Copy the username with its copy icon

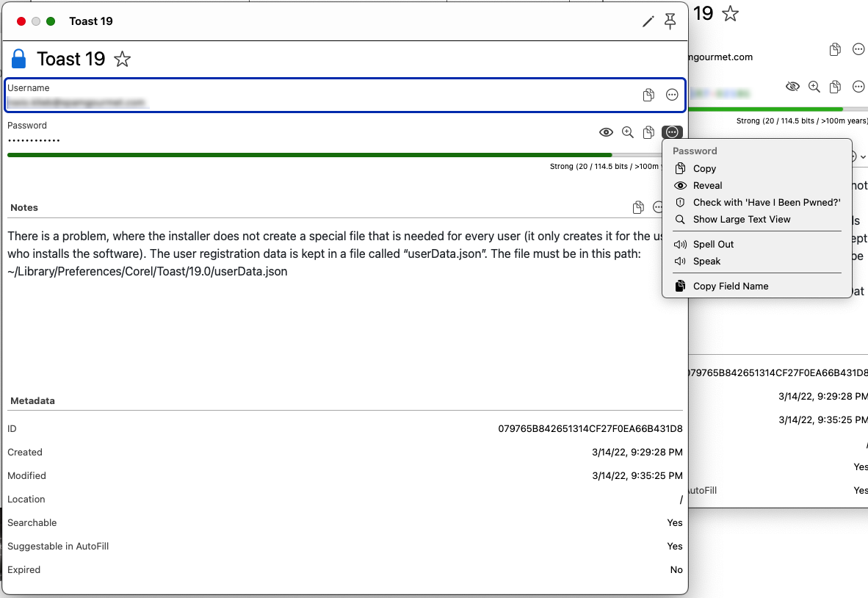(648, 95)
